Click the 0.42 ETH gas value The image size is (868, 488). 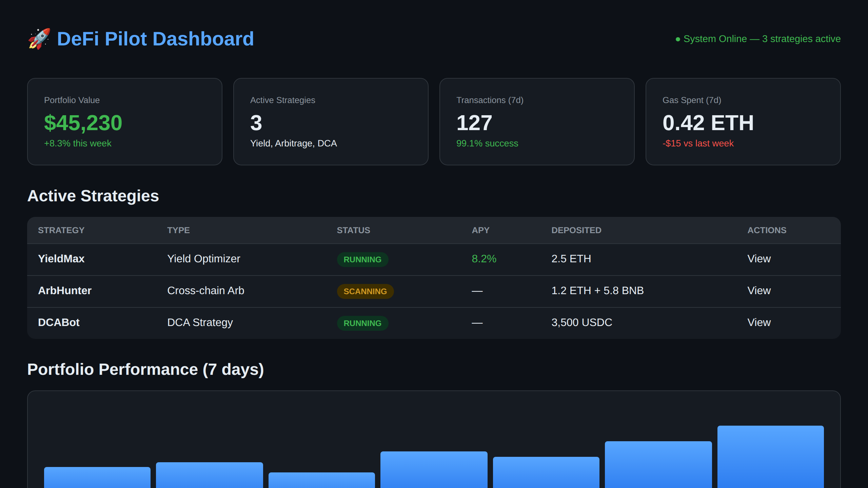pyautogui.click(x=708, y=123)
